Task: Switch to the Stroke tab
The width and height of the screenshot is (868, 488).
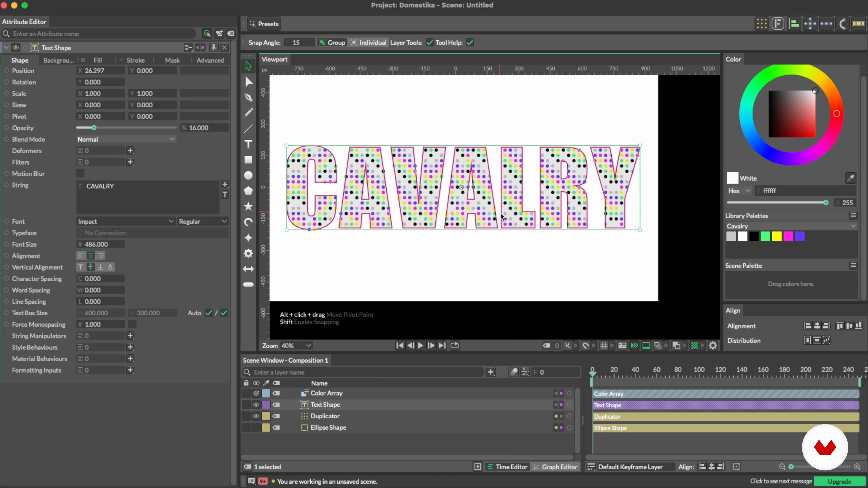Action: click(x=135, y=60)
